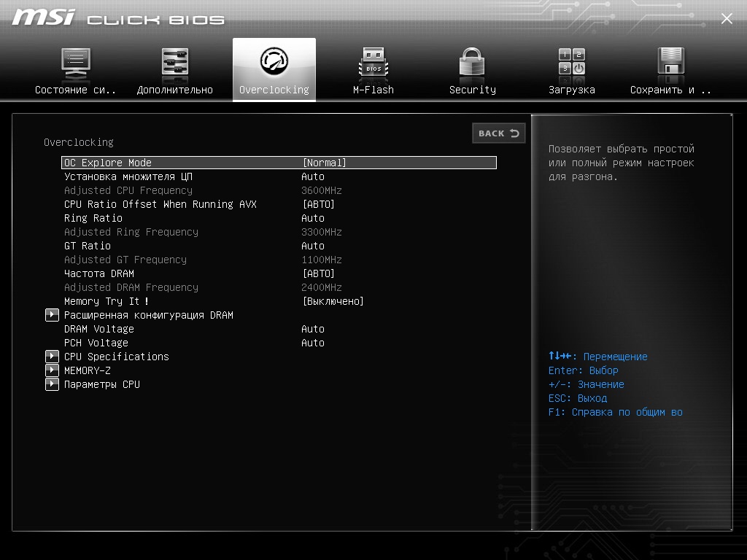The height and width of the screenshot is (560, 747).
Task: Expand the MEMORY-Z submenu arrow
Action: click(x=52, y=370)
